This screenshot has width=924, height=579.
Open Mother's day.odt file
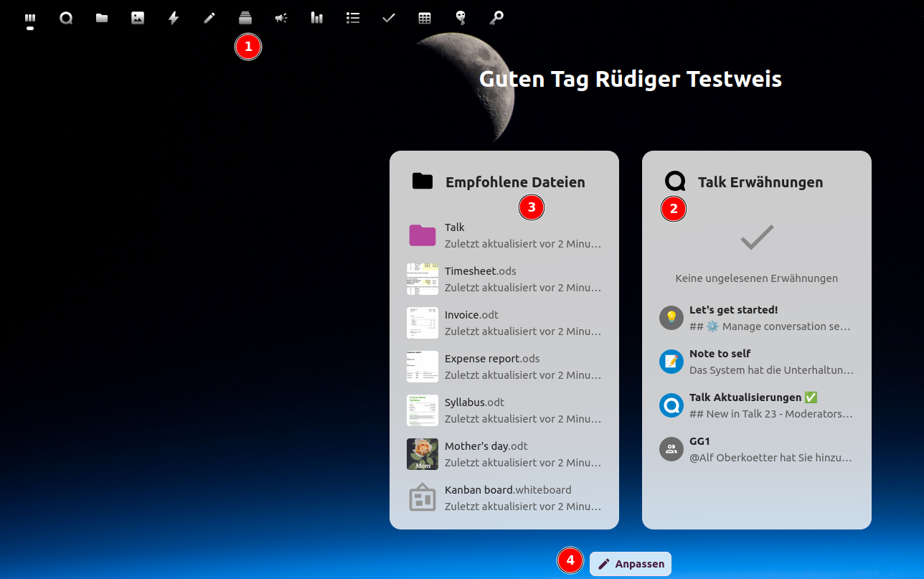click(504, 454)
